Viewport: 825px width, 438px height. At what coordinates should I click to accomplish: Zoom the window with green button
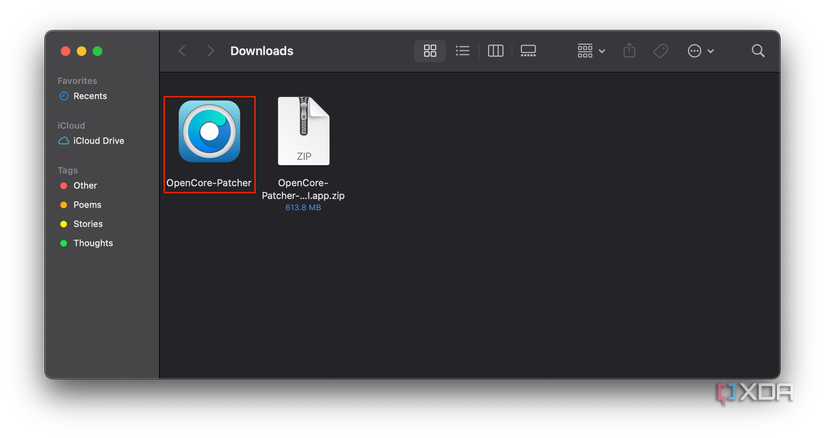(97, 51)
